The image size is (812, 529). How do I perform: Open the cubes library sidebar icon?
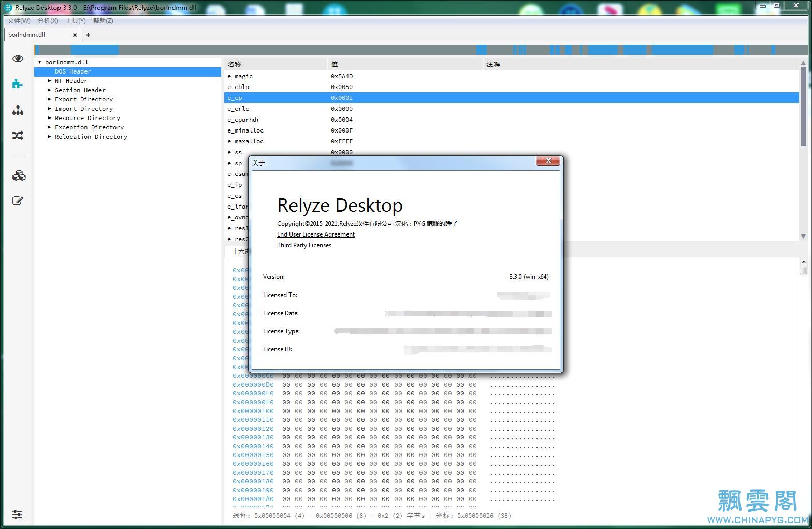(19, 175)
